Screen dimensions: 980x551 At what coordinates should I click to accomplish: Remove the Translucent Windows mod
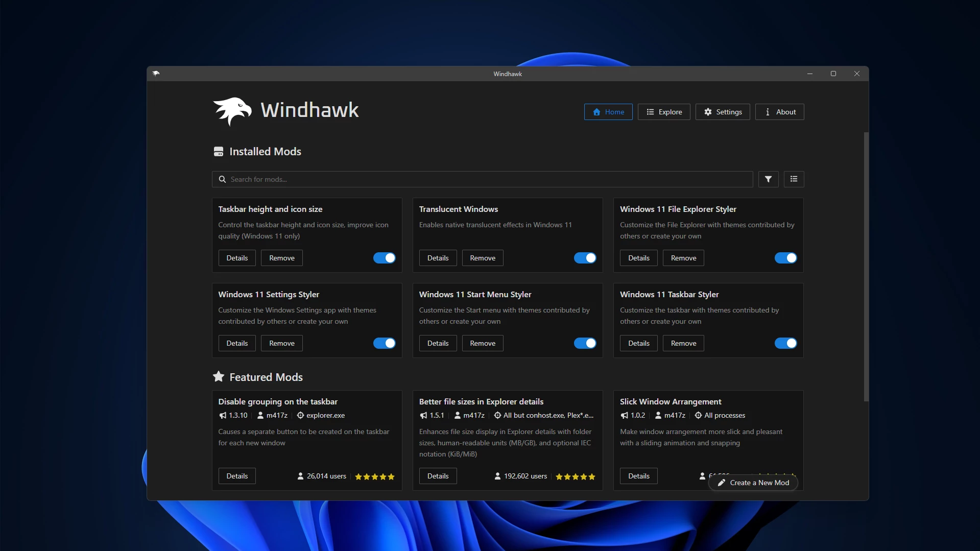(483, 258)
